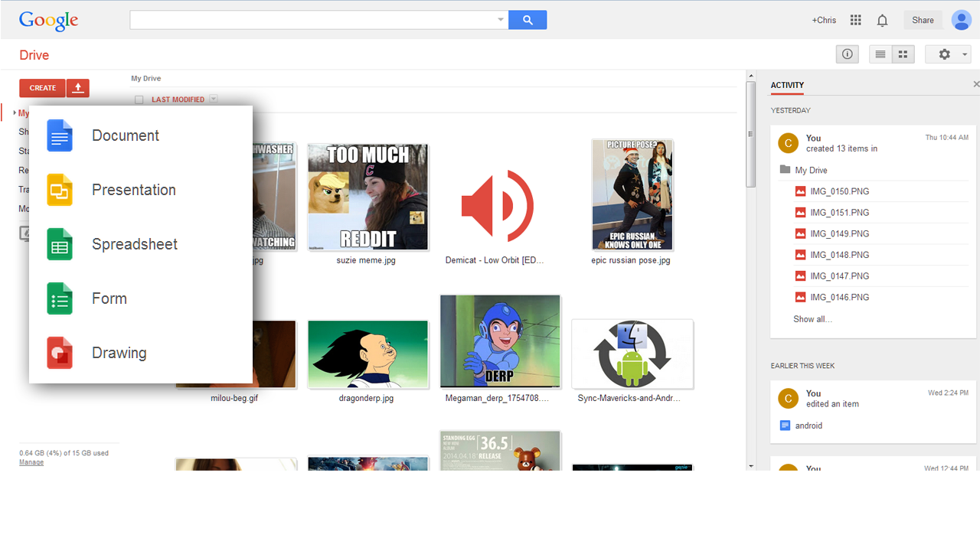Image resolution: width=980 pixels, height=551 pixels.
Task: Tick the select-all checkbox beside Last Modified
Action: (139, 99)
